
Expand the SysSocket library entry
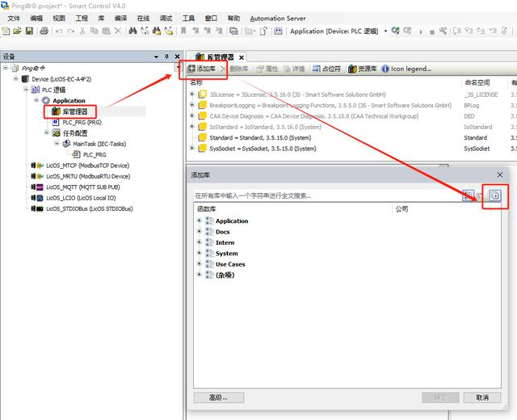click(192, 149)
